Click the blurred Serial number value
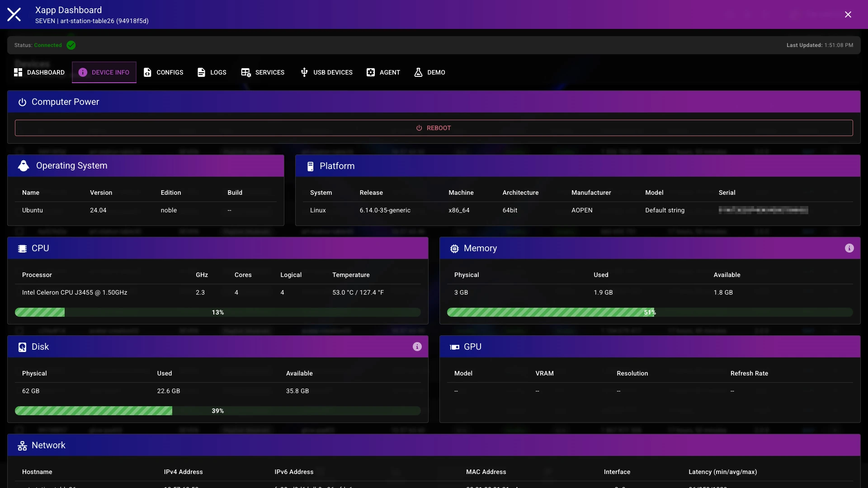This screenshot has width=868, height=488. coord(763,210)
